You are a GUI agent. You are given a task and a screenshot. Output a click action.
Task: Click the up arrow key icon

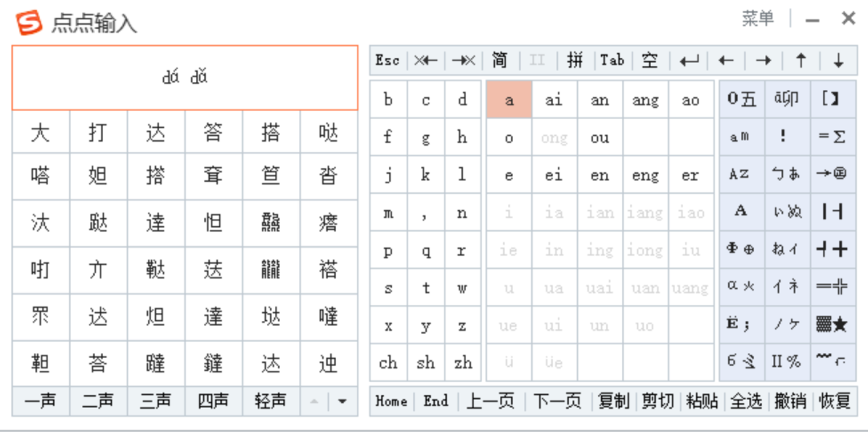[x=800, y=60]
